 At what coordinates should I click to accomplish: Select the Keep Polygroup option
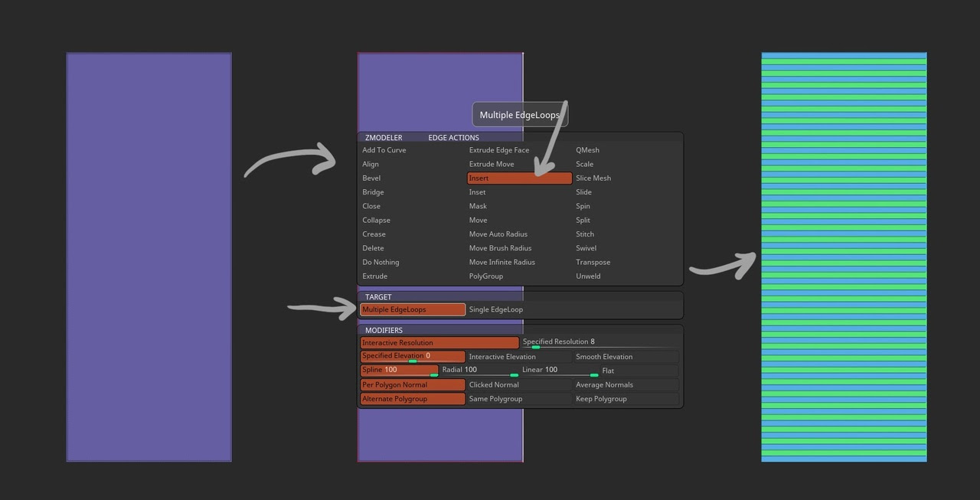(626, 399)
